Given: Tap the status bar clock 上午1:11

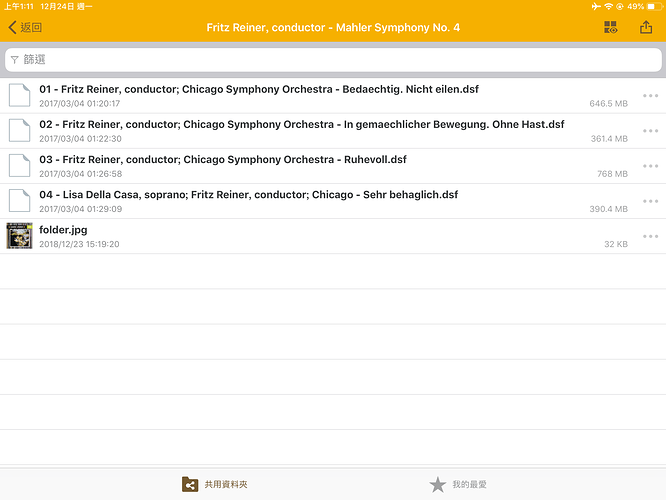Looking at the screenshot, I should (19, 6).
